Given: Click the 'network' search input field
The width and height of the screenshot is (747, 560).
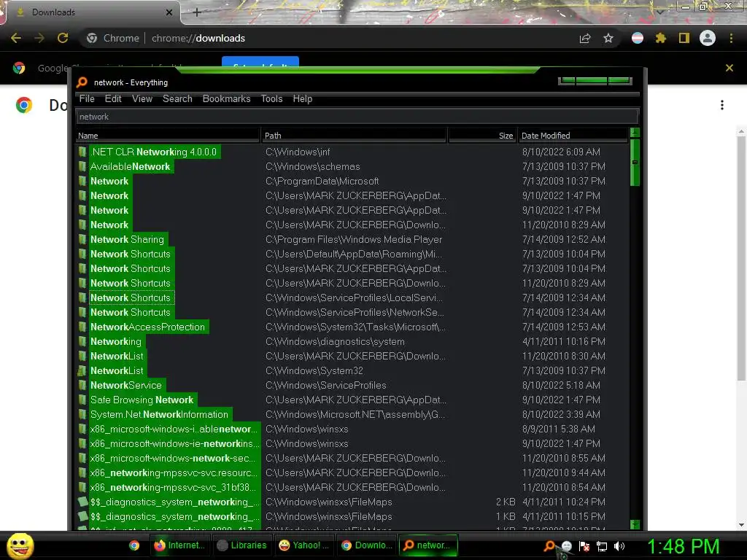Looking at the screenshot, I should 357,117.
